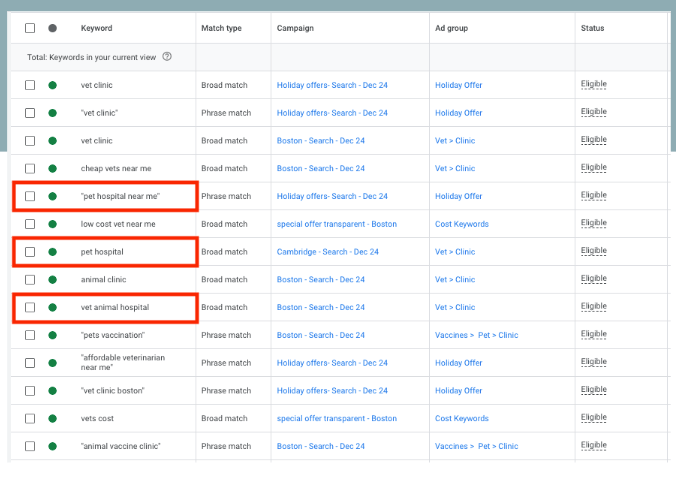
Task: Click Eligible status for cheap vets near me
Action: point(593,168)
